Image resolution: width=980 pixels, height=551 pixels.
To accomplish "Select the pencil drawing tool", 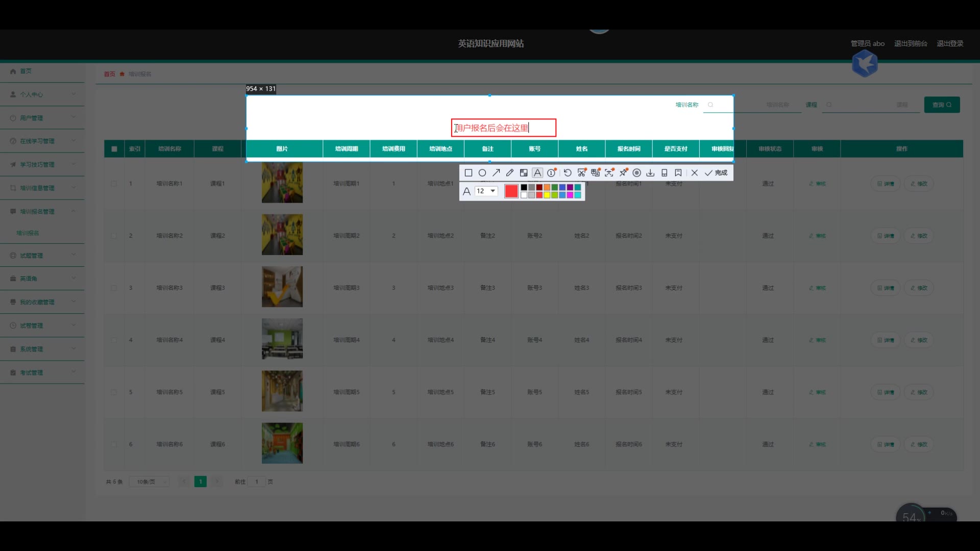I will [x=509, y=173].
